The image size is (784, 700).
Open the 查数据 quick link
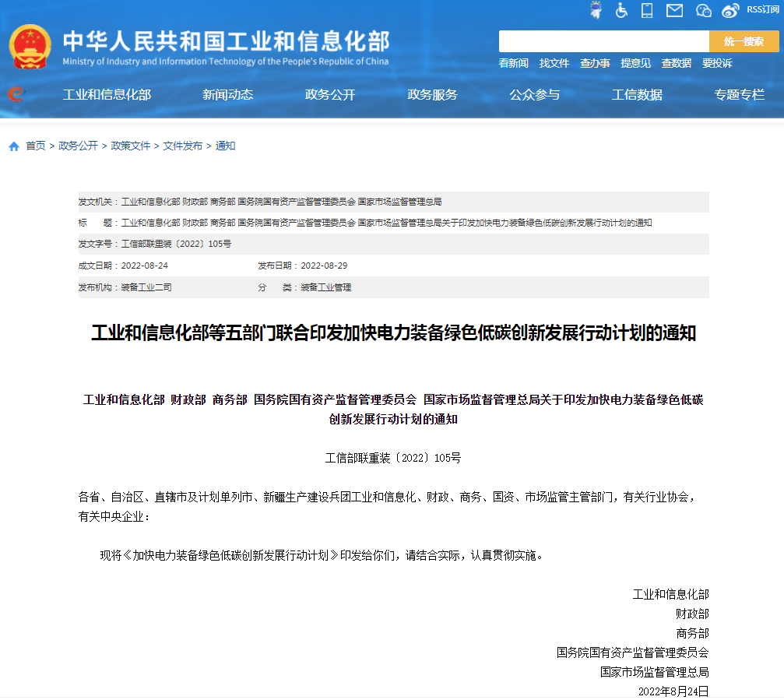[x=677, y=63]
